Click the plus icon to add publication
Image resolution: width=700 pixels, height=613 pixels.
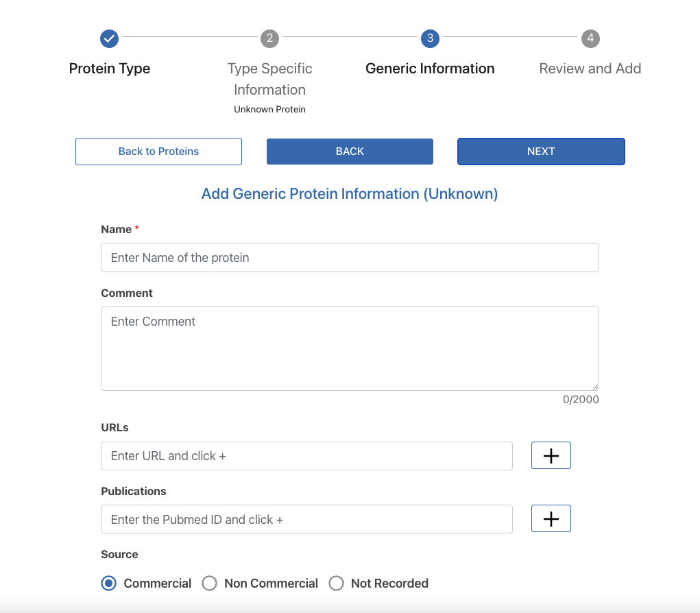click(x=551, y=519)
